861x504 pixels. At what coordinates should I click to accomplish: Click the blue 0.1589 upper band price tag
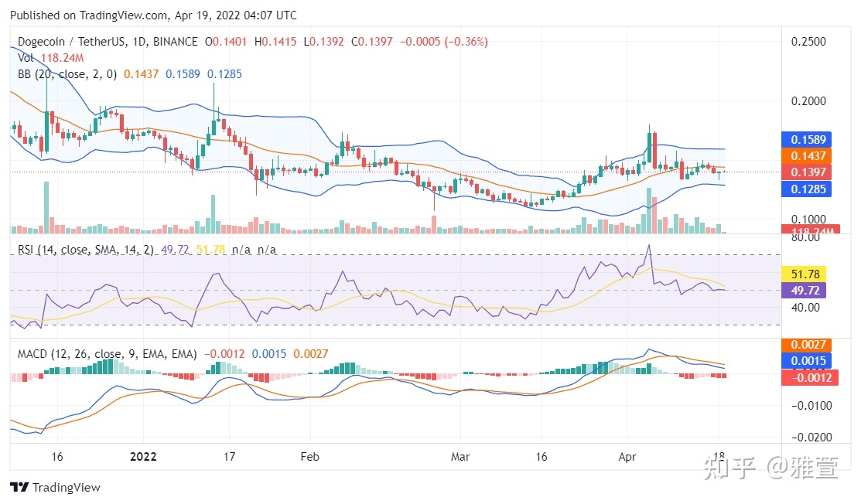(x=807, y=140)
